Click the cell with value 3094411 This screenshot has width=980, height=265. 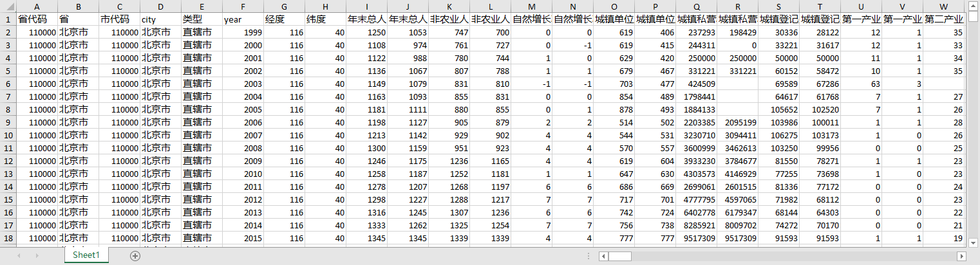[x=737, y=135]
